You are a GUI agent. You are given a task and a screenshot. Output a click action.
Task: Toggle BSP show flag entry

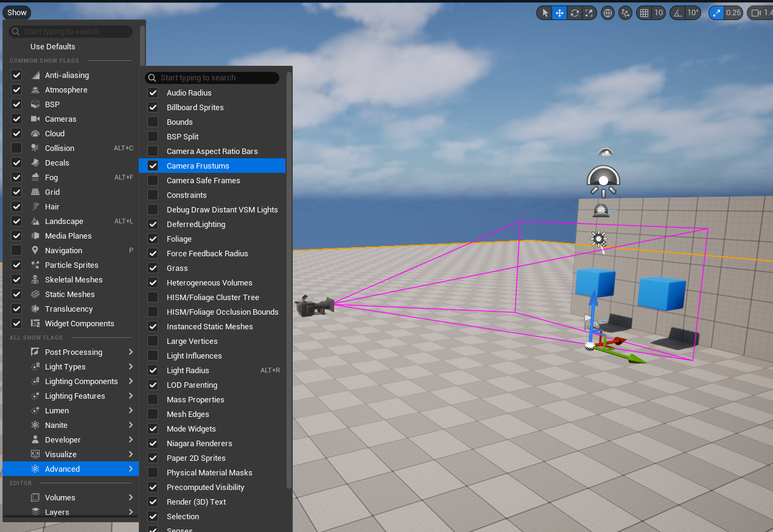pos(71,104)
